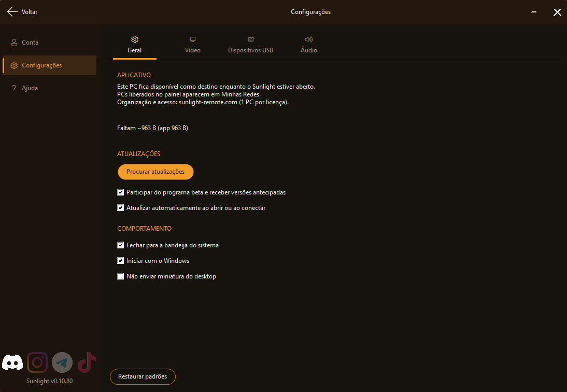The image size is (567, 392).
Task: Click Restaurar padrões button
Action: coord(143,376)
